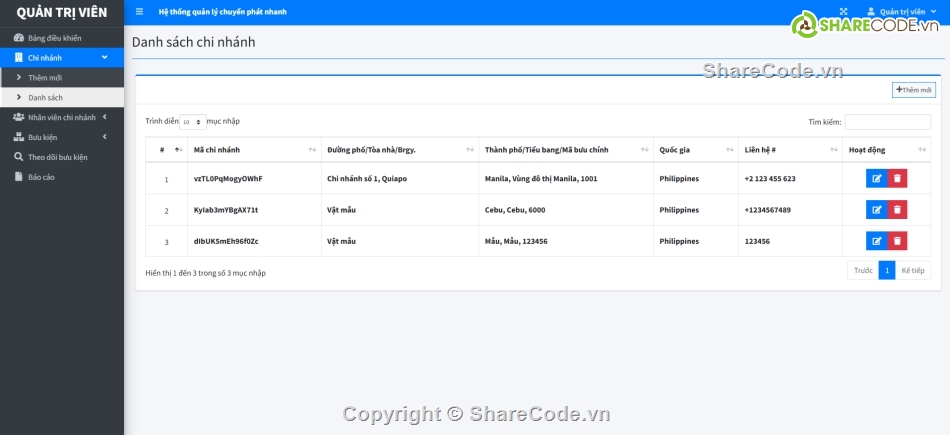
Task: Delete branch KyIab3mYBgAX71t using red trash icon
Action: point(897,210)
